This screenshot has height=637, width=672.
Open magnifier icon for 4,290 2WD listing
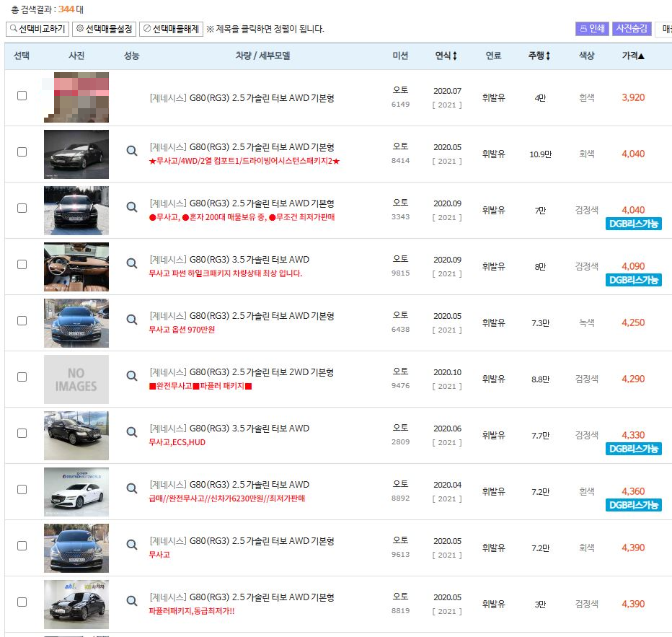tap(131, 376)
